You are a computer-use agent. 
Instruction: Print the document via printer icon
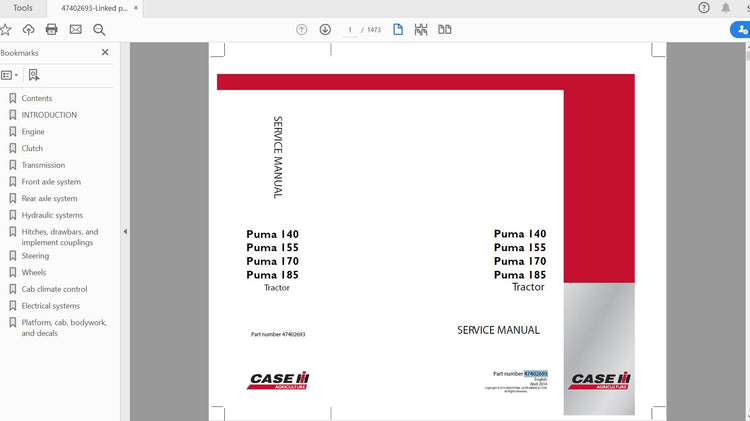(x=52, y=30)
